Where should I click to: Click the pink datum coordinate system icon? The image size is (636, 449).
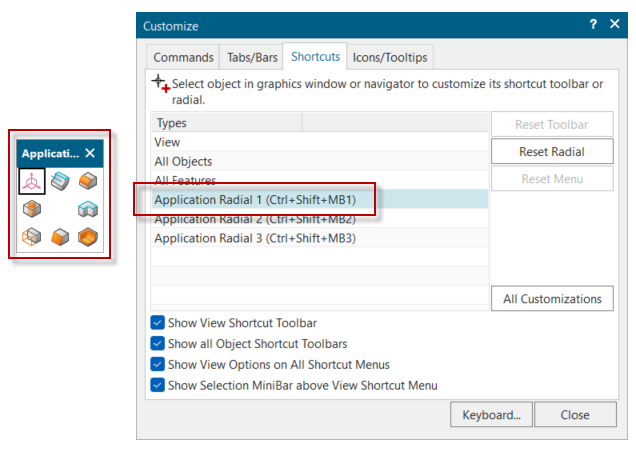pyautogui.click(x=33, y=181)
